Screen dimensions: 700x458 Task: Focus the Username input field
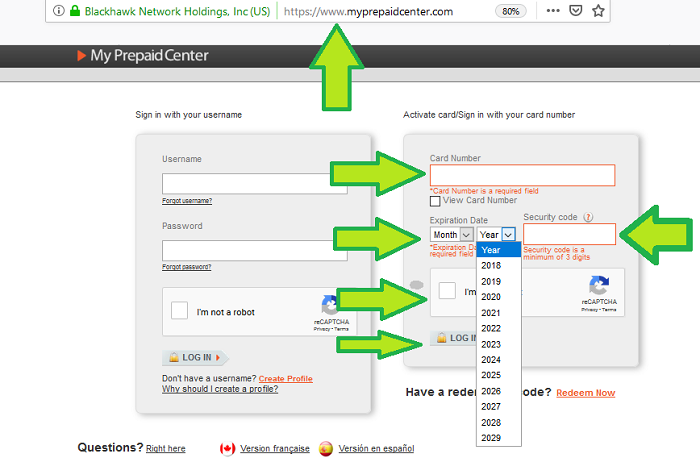coord(254,183)
